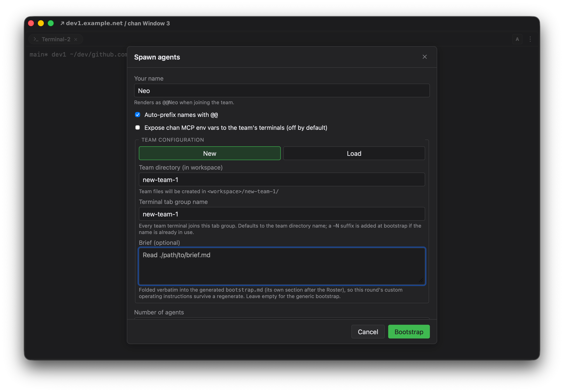Image resolution: width=564 pixels, height=392 pixels.
Task: Click the green fullscreen window button
Action: pyautogui.click(x=51, y=23)
